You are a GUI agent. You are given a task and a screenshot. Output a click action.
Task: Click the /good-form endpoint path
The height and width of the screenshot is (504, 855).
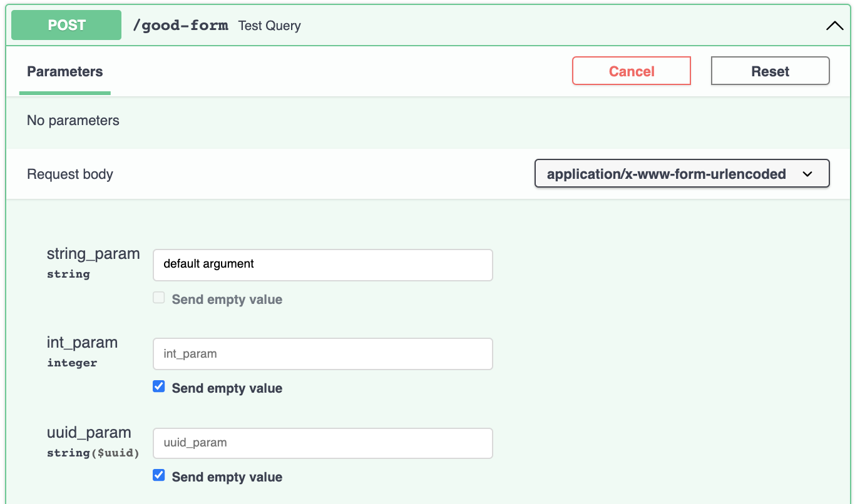[180, 26]
